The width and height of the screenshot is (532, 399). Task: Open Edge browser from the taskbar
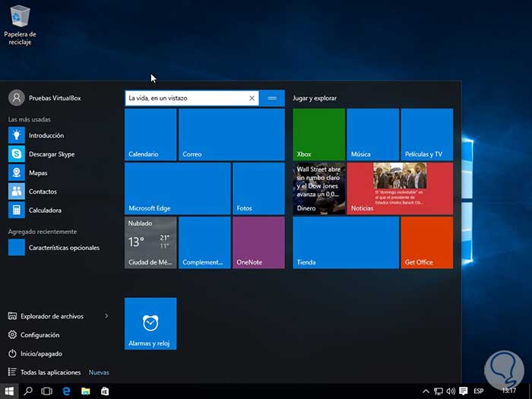click(66, 391)
